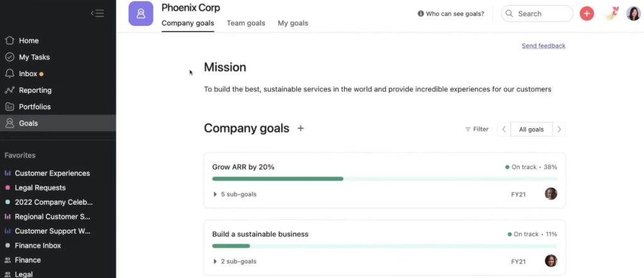Switch to the My goals tab
This screenshot has width=644, height=278.
point(292,23)
